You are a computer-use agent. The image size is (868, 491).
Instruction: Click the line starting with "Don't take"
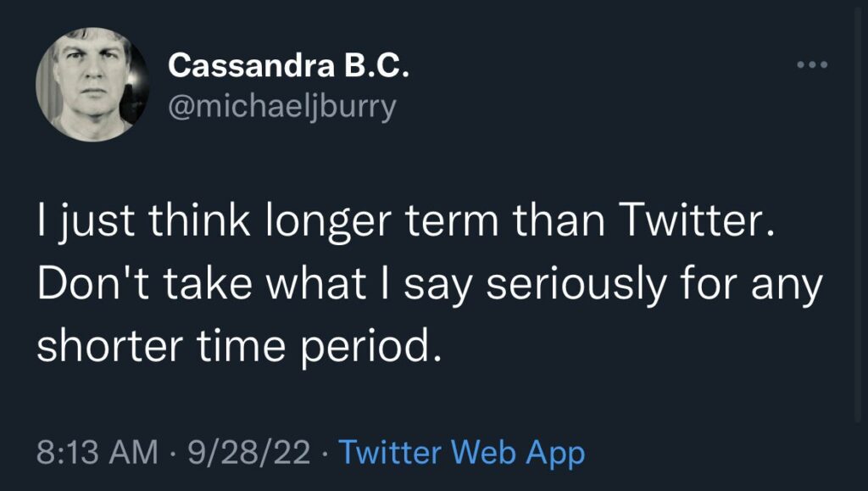coord(429,287)
